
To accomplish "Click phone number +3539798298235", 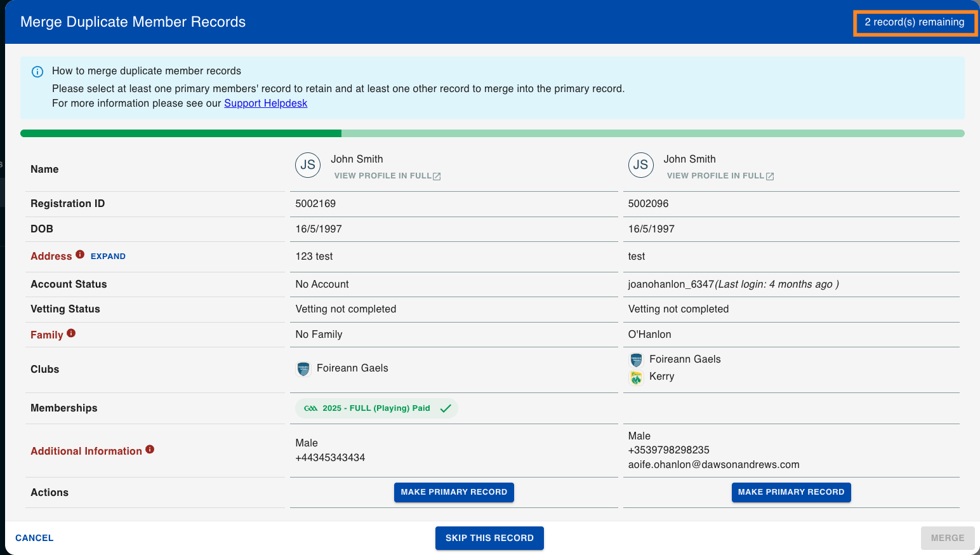I will [668, 450].
